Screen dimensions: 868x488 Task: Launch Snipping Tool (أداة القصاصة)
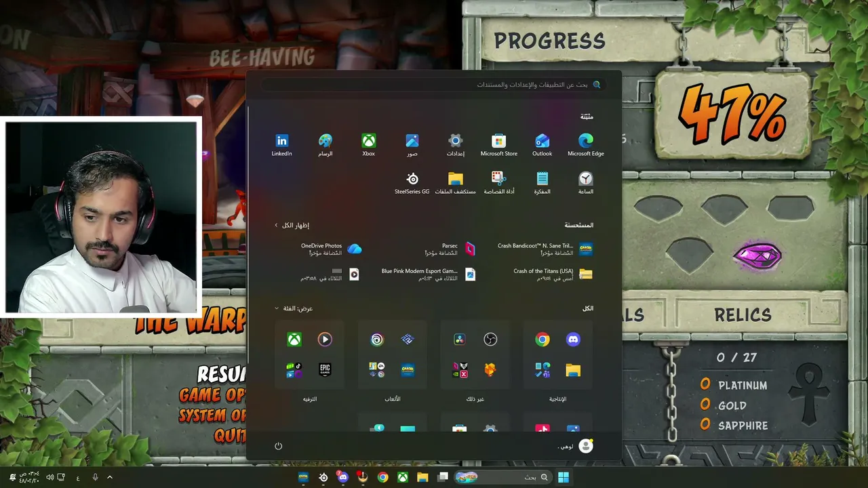(499, 183)
